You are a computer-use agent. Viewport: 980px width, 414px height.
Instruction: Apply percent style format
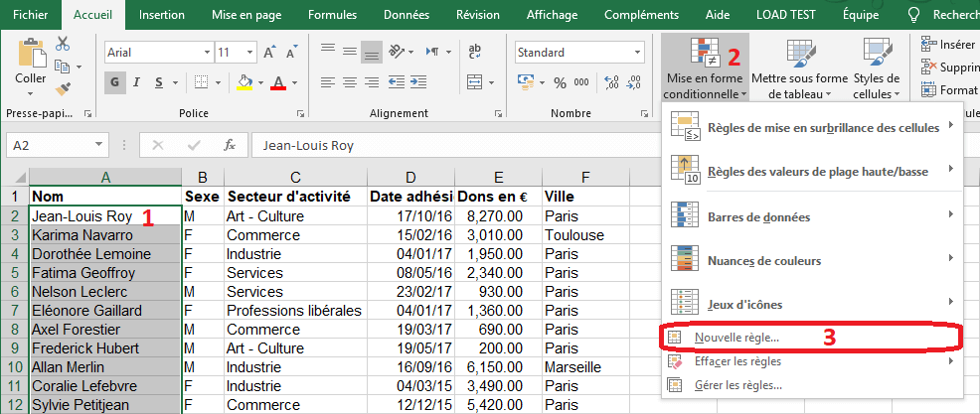point(560,82)
